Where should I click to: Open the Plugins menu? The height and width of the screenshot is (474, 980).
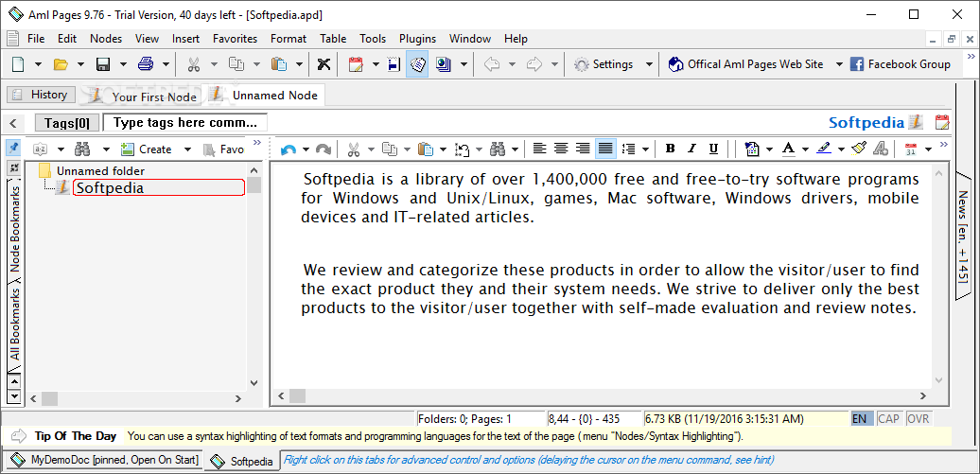417,39
